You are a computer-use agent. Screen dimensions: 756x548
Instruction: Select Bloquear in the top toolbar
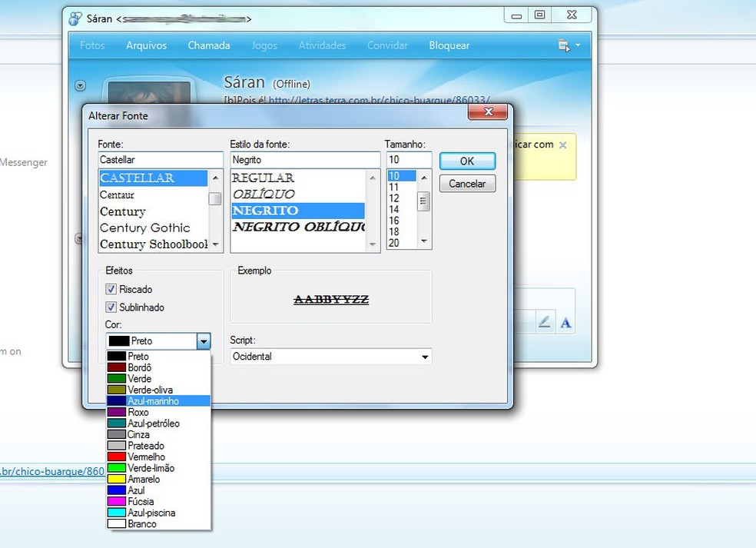click(x=449, y=45)
